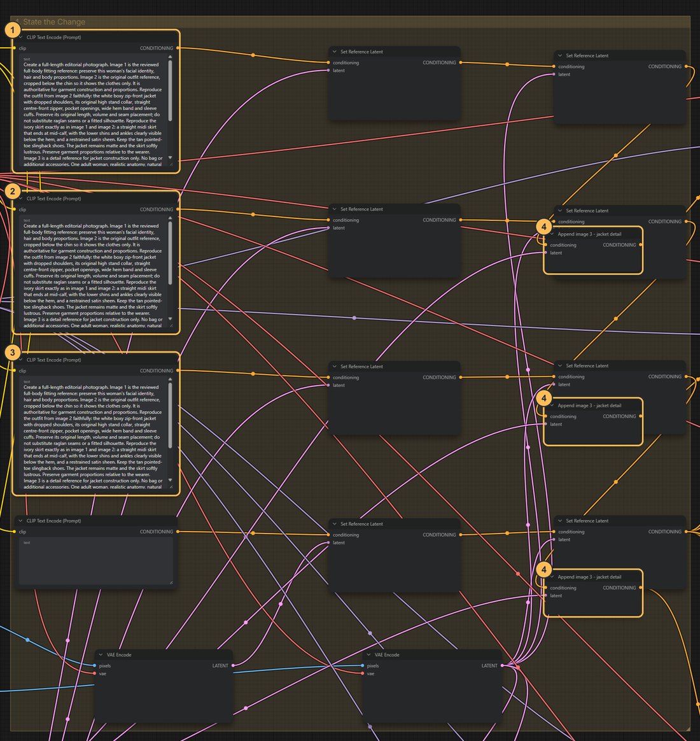Collapse second Set Reference Latent node, middle column
Image resolution: width=700 pixels, height=741 pixels.
pyautogui.click(x=335, y=209)
